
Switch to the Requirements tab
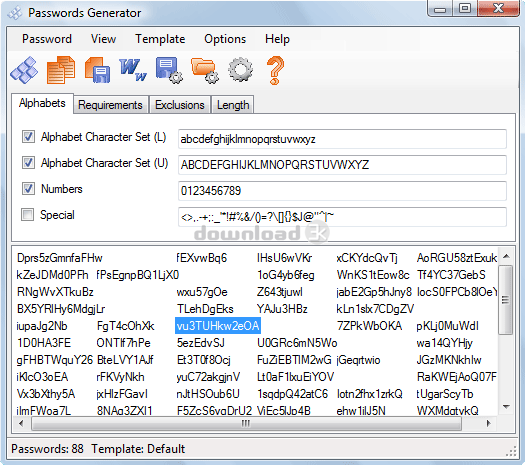[x=110, y=105]
